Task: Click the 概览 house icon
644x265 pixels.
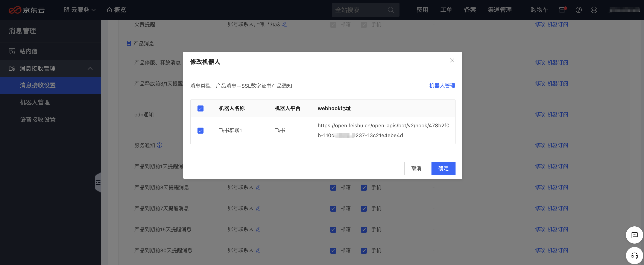Action: (109, 10)
